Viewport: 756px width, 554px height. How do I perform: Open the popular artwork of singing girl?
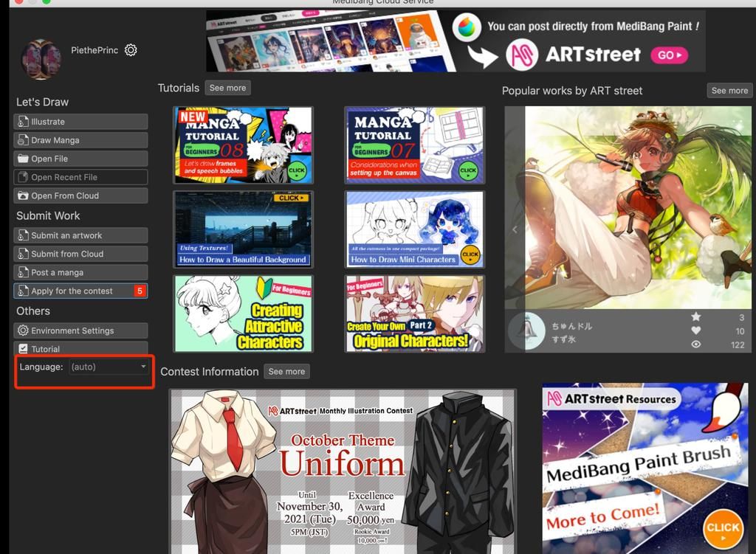tap(637, 207)
